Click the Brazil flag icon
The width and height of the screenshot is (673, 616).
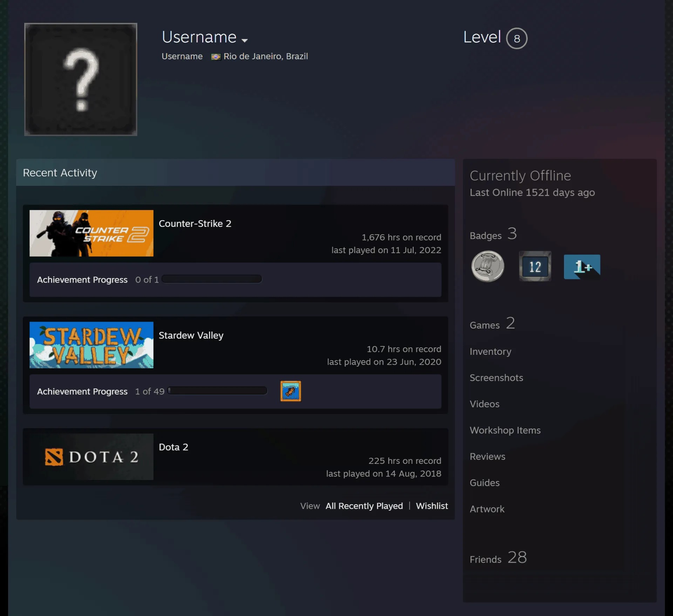coord(216,57)
